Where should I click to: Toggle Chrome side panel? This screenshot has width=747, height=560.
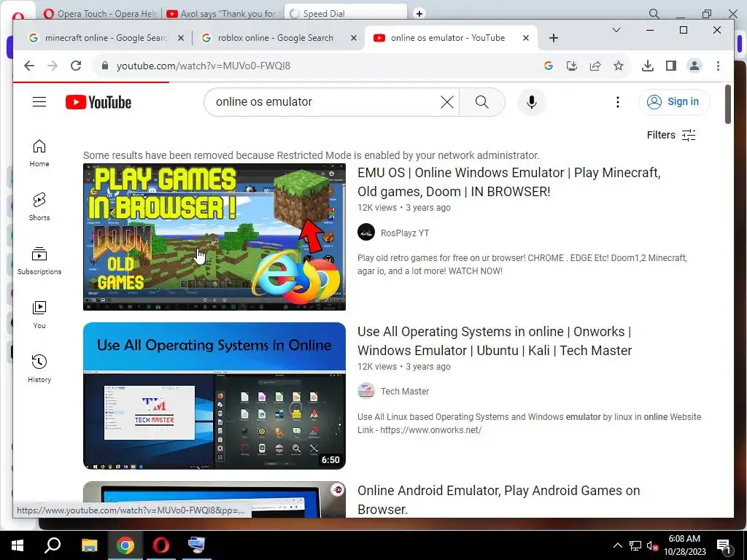click(671, 66)
